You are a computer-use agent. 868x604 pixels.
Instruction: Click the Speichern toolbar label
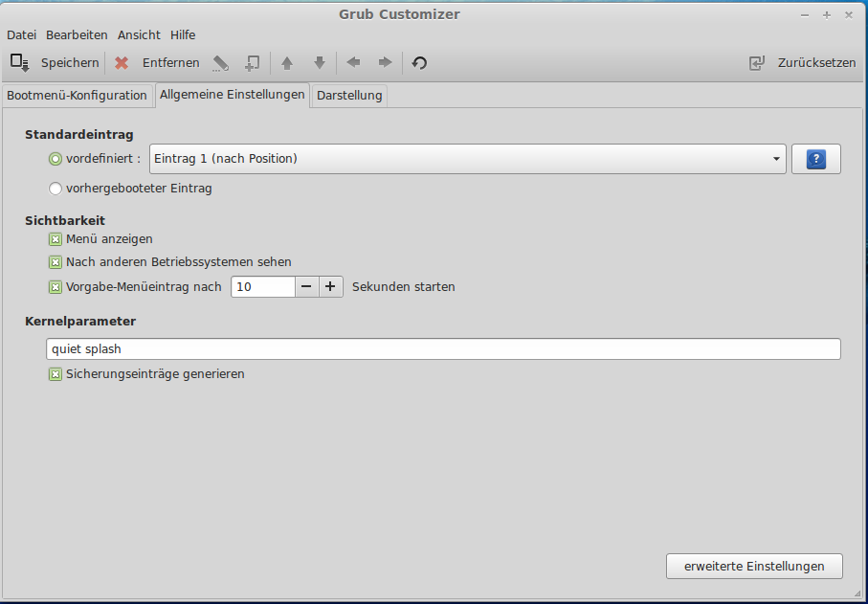(70, 63)
